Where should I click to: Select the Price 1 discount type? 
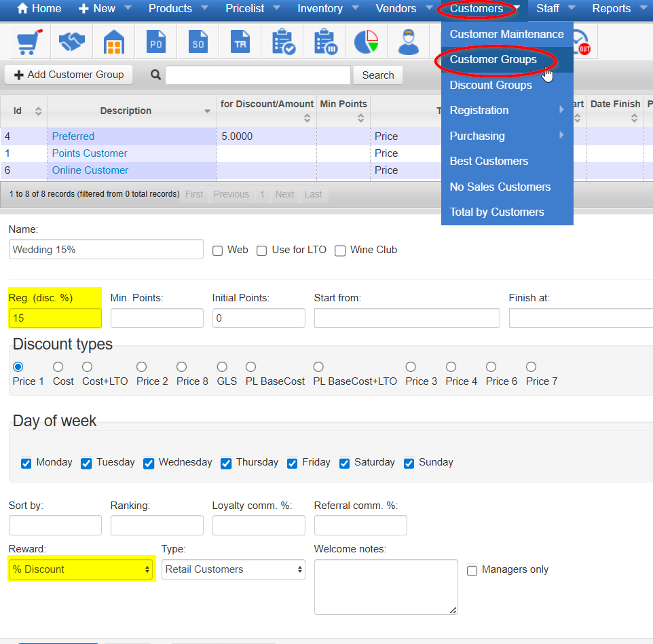point(18,366)
